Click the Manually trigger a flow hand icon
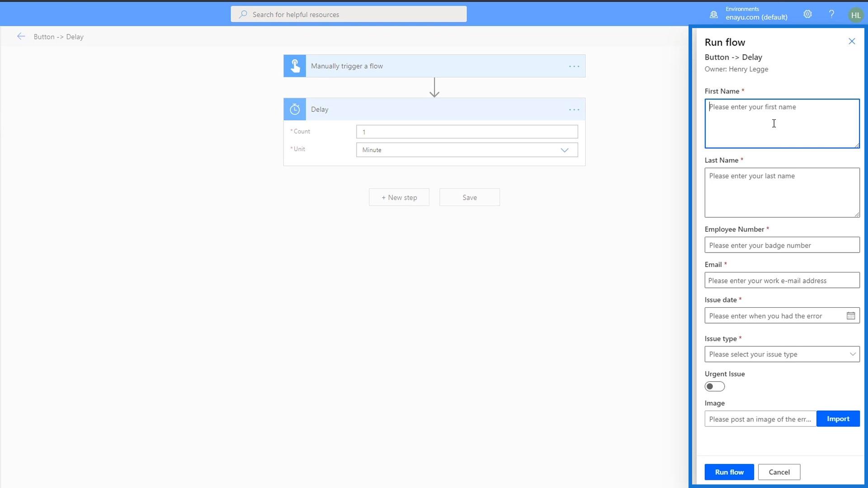 point(295,66)
